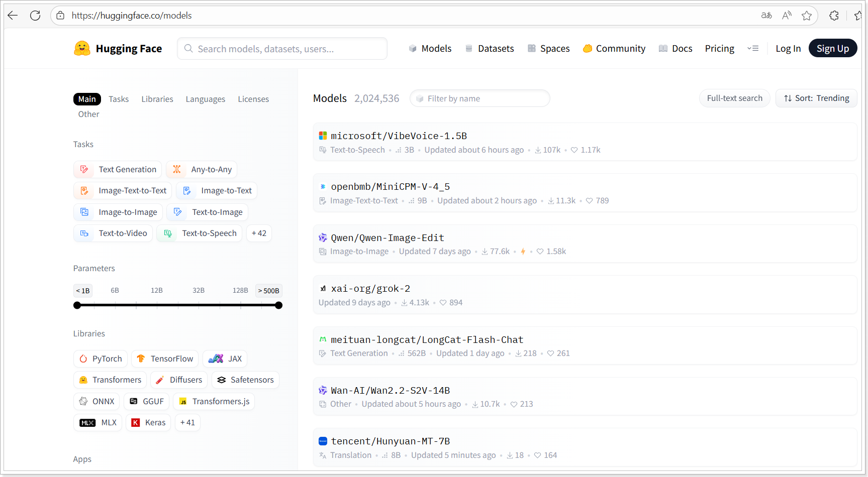Toggle the Image-to-Text task filter
This screenshot has height=477, width=868.
[217, 191]
